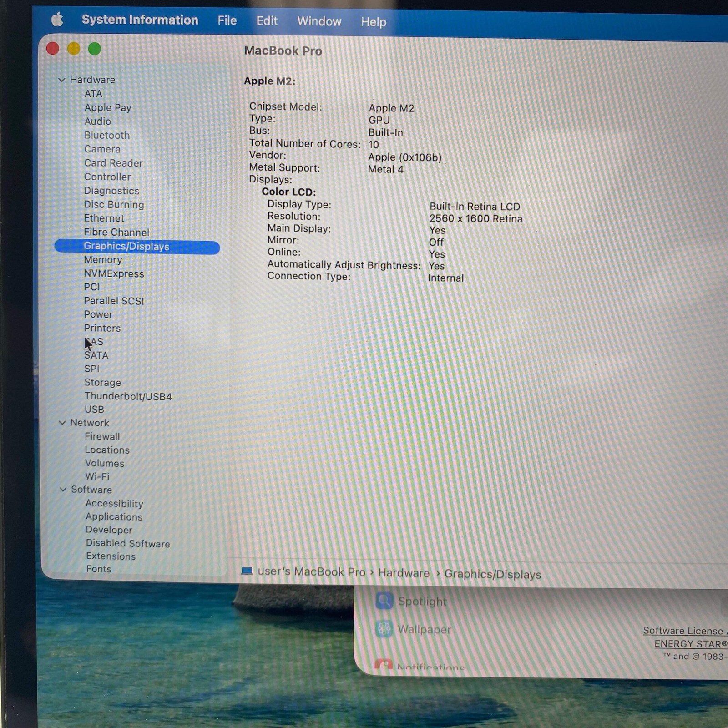Screen dimensions: 728x728
Task: Select Memory in the sidebar
Action: coord(103,260)
